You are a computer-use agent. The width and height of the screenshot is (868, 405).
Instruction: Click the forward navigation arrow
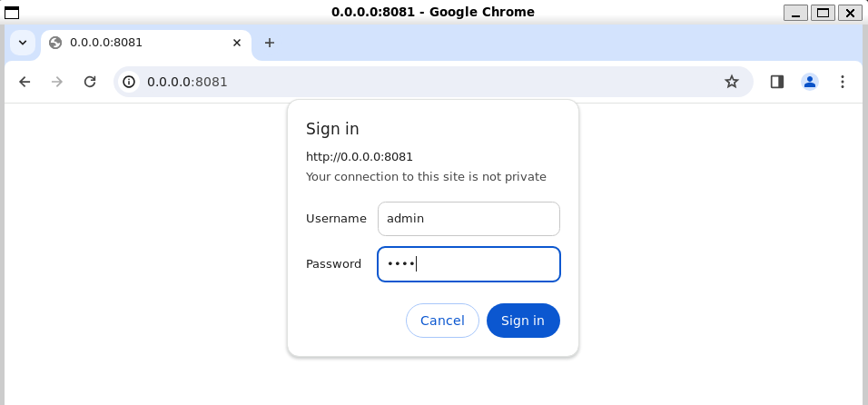57,82
